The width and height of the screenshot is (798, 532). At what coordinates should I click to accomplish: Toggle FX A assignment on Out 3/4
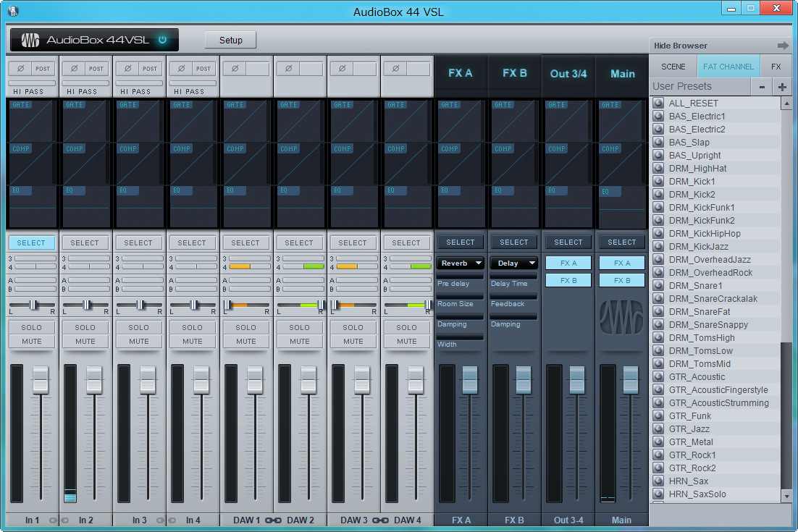pyautogui.click(x=568, y=263)
